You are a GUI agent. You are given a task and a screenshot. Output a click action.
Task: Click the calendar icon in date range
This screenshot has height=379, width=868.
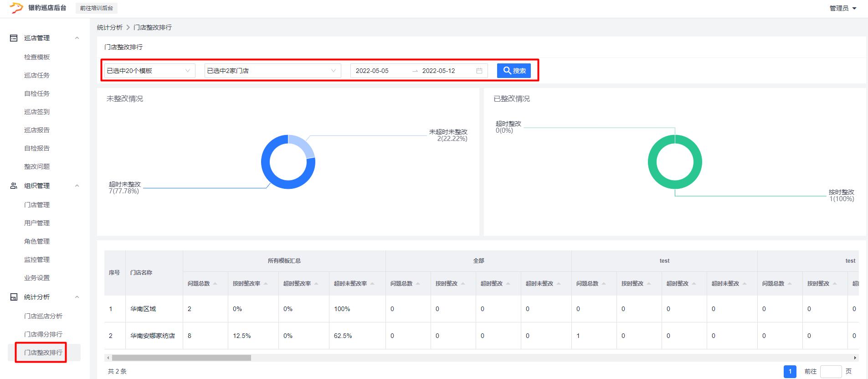pos(479,71)
